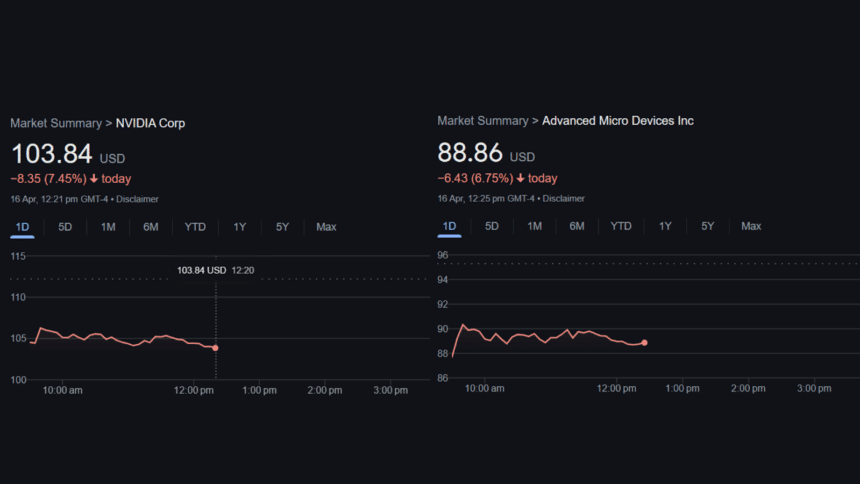Click the 115 label on NVIDIA y-axis
860x484 pixels.
click(x=18, y=256)
